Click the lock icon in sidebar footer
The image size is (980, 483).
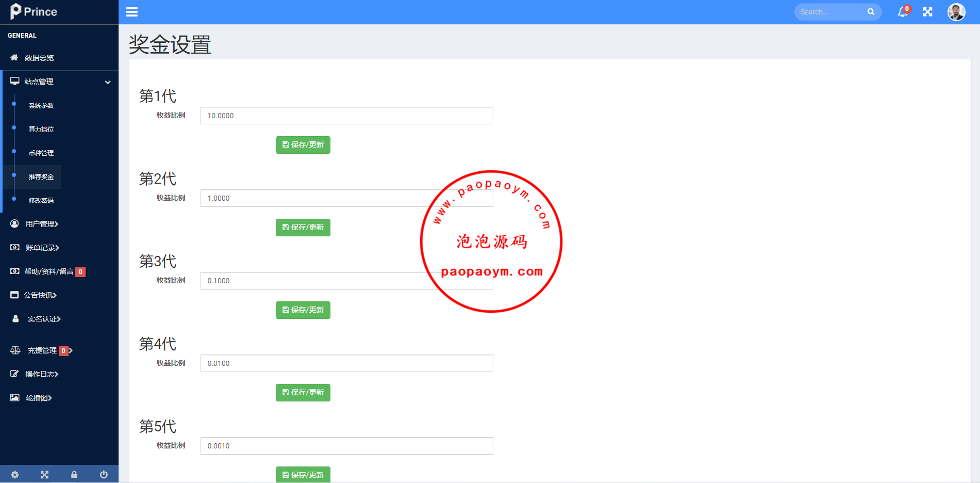coord(74,474)
